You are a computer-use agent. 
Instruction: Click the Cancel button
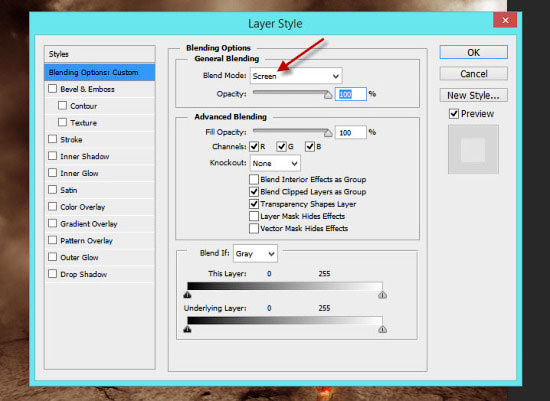point(473,74)
